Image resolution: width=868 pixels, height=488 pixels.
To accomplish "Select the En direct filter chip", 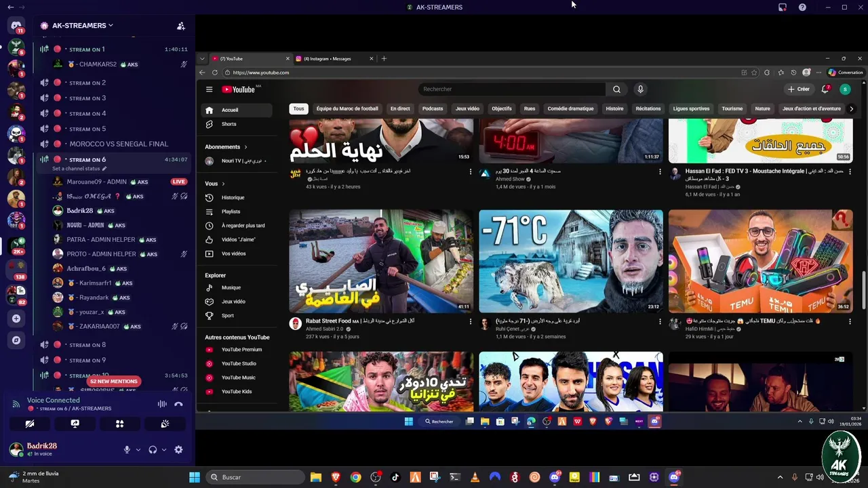I will 400,108.
